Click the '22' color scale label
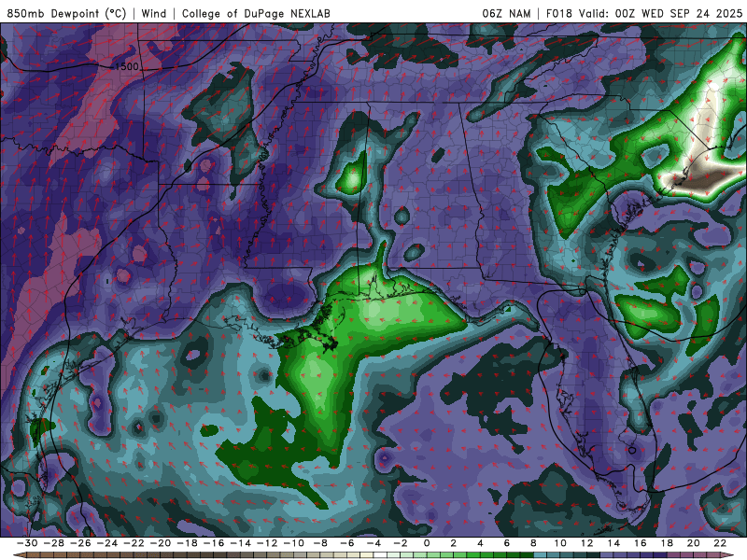Viewport: 747px width, 560px height. coord(720,543)
